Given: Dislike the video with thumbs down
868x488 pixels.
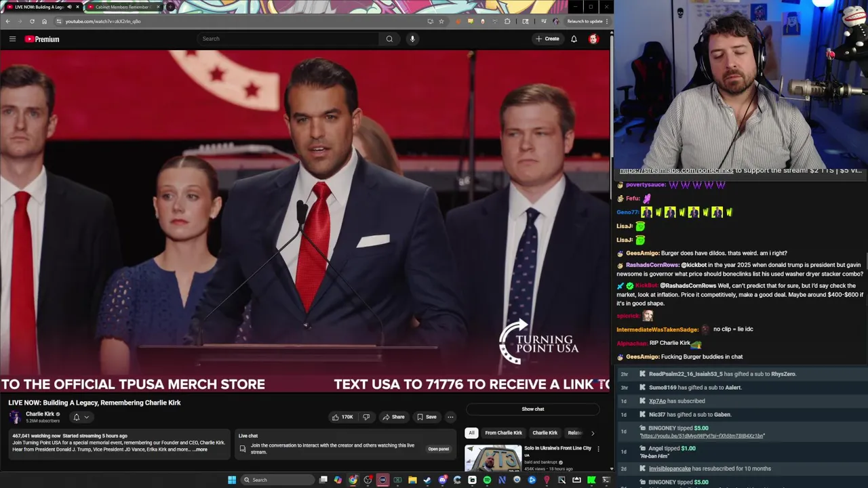Looking at the screenshot, I should click(366, 417).
